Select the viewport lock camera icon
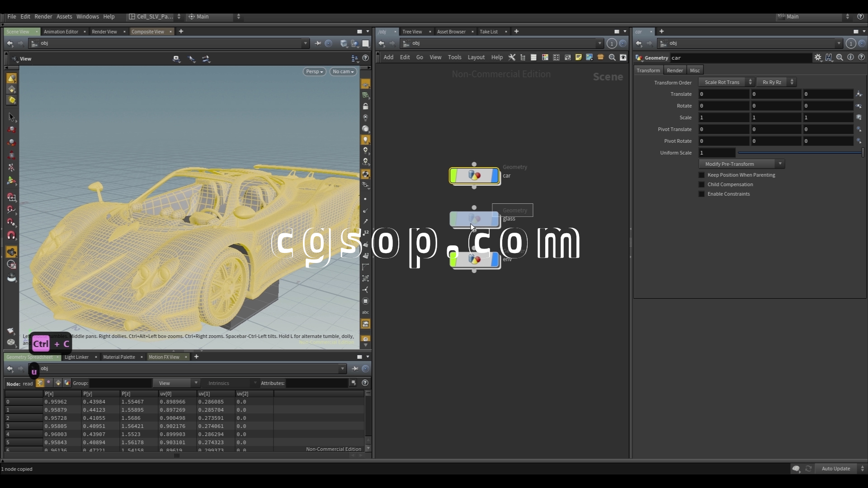The image size is (868, 488). point(365,107)
